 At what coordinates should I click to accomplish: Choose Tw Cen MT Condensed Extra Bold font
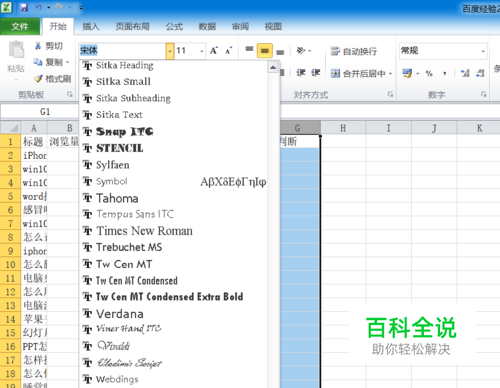[x=173, y=297]
